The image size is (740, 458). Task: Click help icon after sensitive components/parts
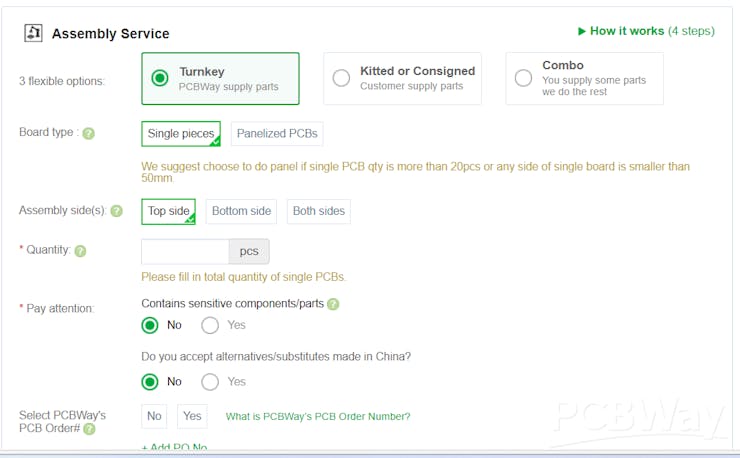click(x=333, y=304)
